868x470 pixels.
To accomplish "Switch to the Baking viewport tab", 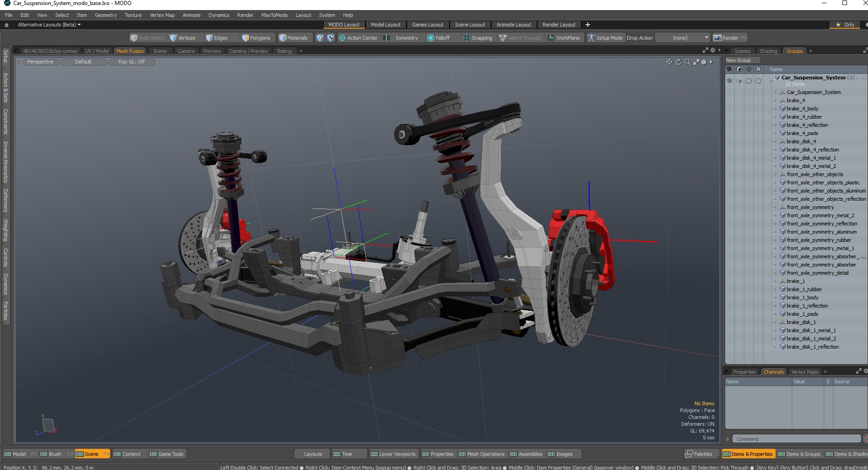I will tap(284, 51).
